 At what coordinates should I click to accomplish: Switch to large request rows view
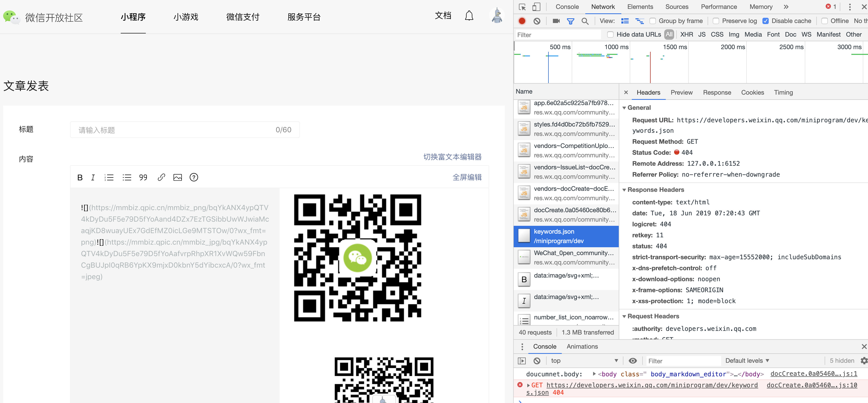(625, 21)
